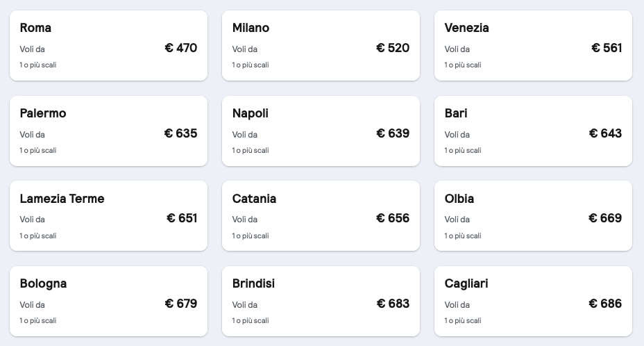Click the € 686 Cagliari price
Viewport: 644px width, 346px height.
pos(605,304)
